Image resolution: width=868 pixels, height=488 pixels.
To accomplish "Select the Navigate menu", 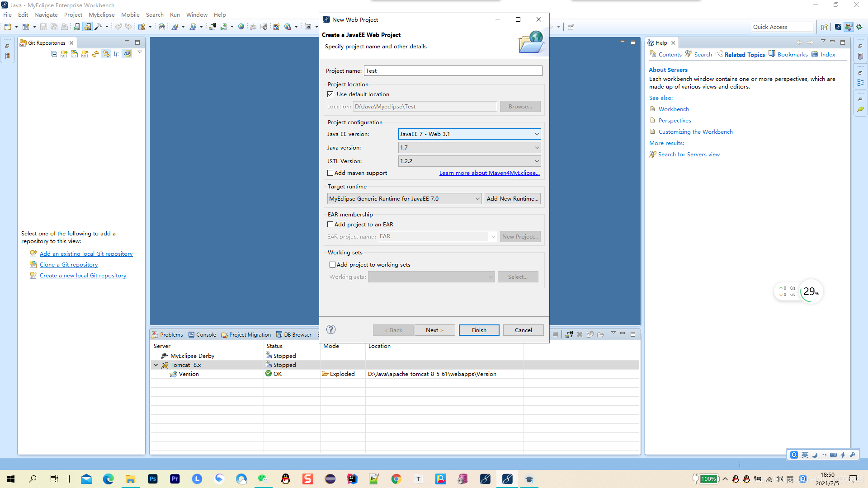I will 46,14.
